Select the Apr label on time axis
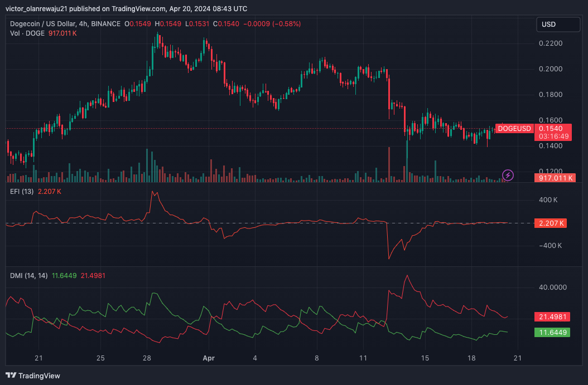Image resolution: width=588 pixels, height=385 pixels. tap(208, 357)
